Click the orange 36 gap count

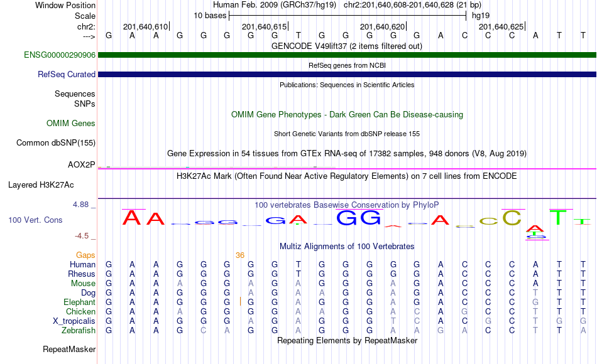coord(240,255)
